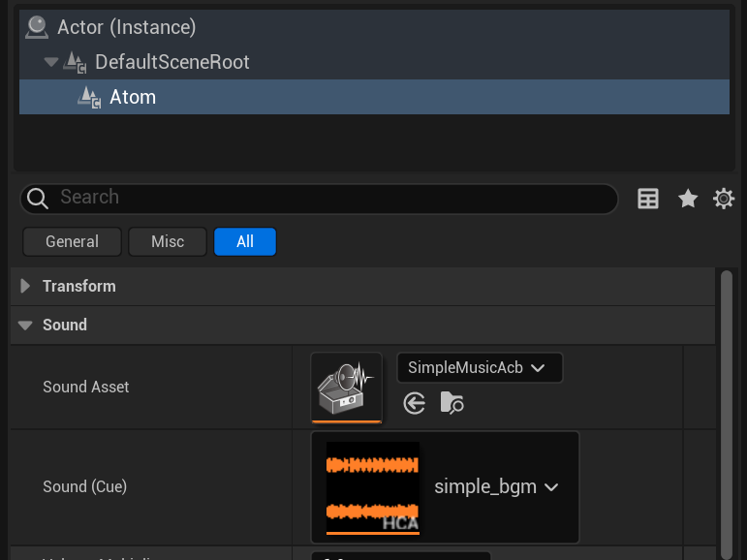The image size is (747, 560).
Task: Toggle favorites-only star icon
Action: point(688,199)
